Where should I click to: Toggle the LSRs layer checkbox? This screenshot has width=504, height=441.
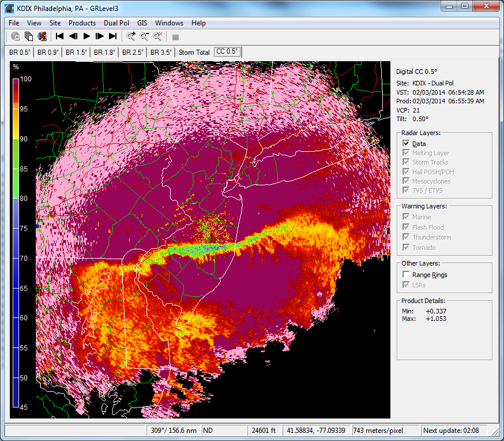tap(406, 285)
